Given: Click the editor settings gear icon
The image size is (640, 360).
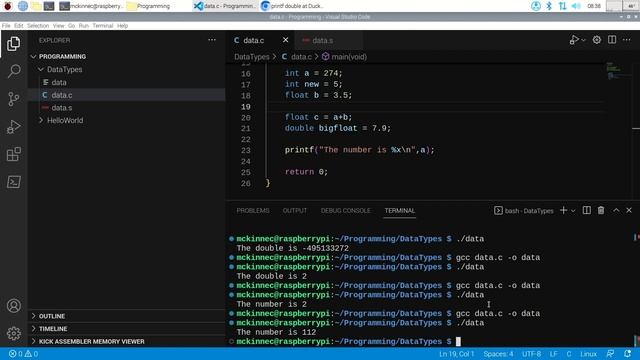Looking at the screenshot, I should tap(597, 40).
